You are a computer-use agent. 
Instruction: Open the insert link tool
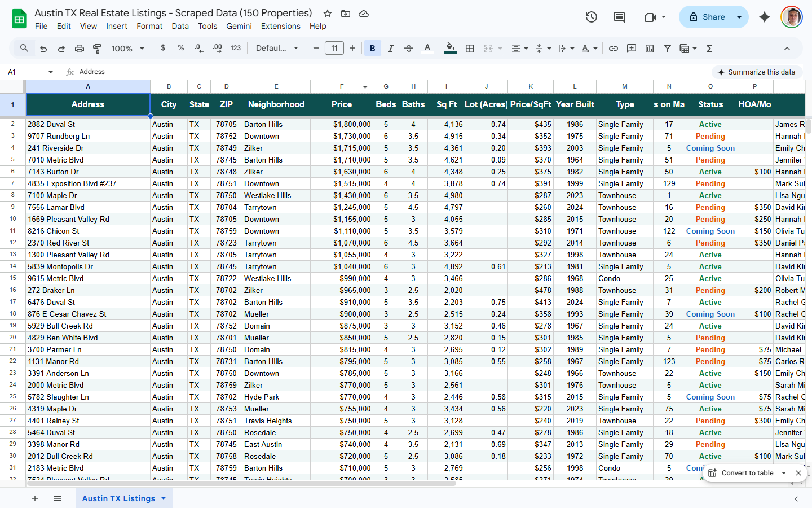tap(613, 48)
